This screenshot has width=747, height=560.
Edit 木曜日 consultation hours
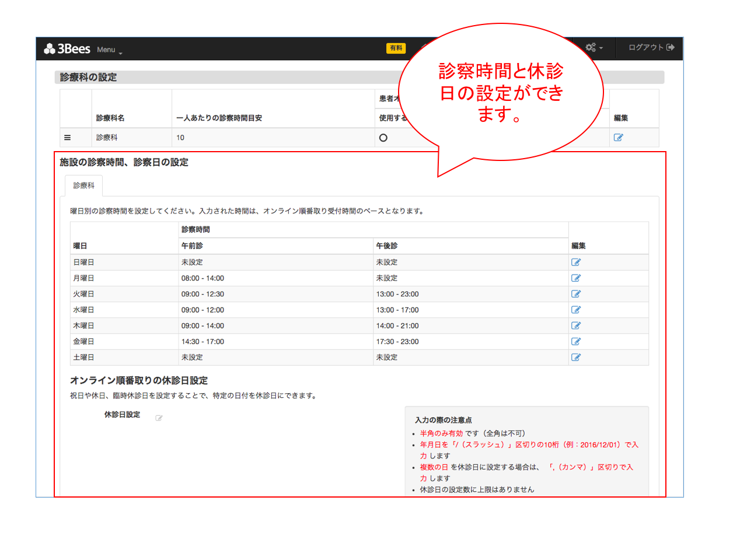pyautogui.click(x=576, y=325)
